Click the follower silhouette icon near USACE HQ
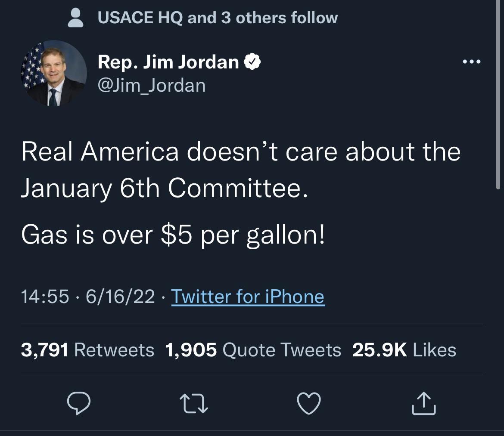Image resolution: width=504 pixels, height=436 pixels. tap(75, 17)
